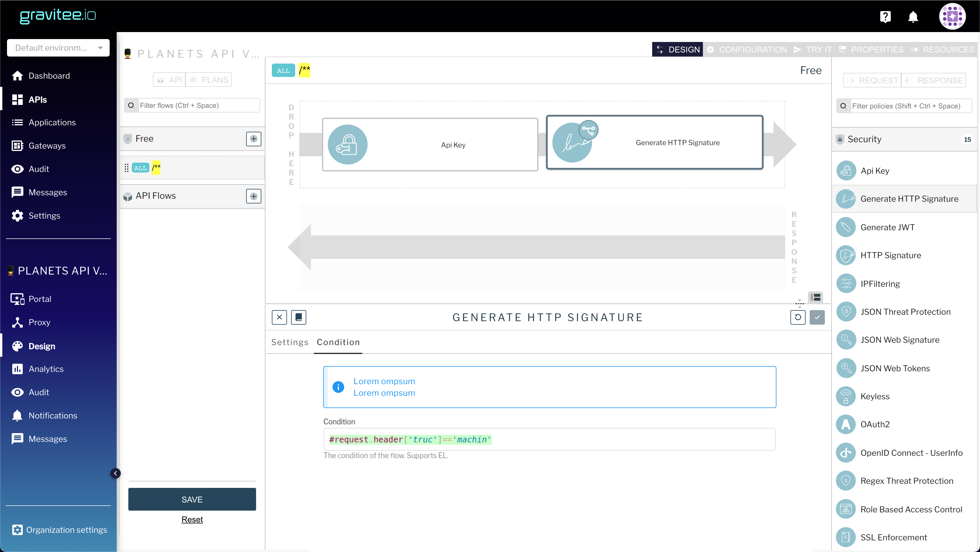The height and width of the screenshot is (552, 980).
Task: Collapse the policy editor panel arrow
Action: click(799, 301)
